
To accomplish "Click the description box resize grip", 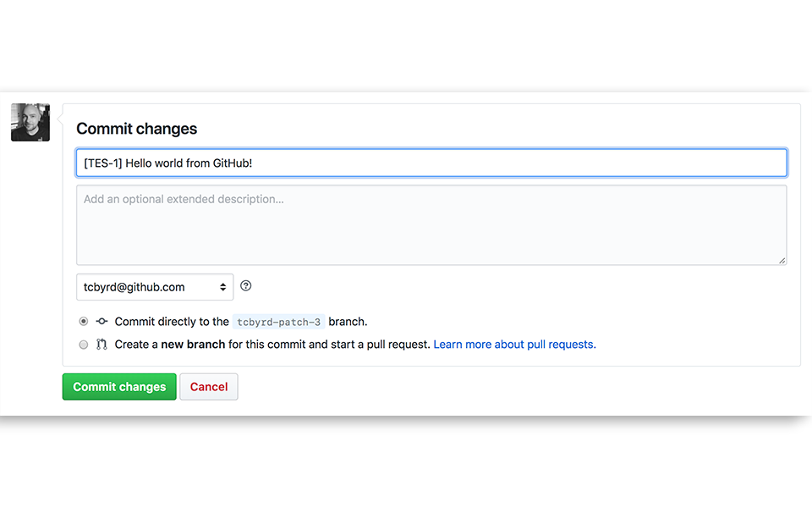I will tap(783, 260).
